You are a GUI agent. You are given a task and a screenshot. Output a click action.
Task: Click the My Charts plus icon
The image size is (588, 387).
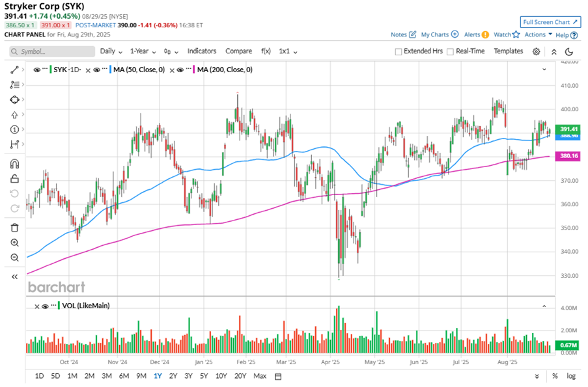pos(455,34)
